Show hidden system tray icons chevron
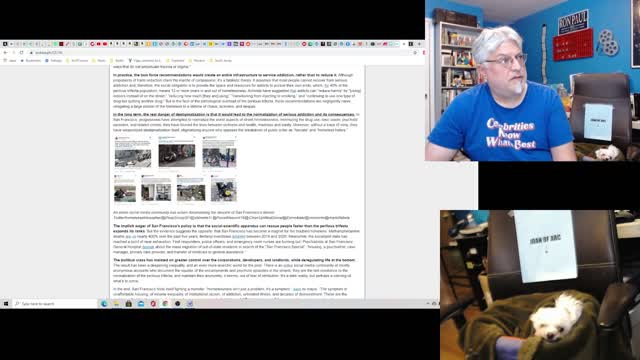Screen dimensions: 640x360 point(428,304)
